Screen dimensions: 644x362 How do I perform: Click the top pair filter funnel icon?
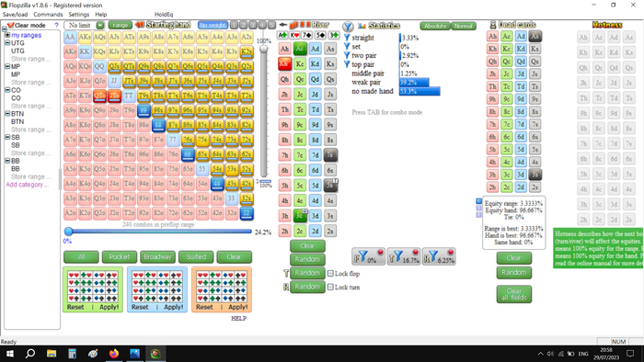[x=347, y=64]
